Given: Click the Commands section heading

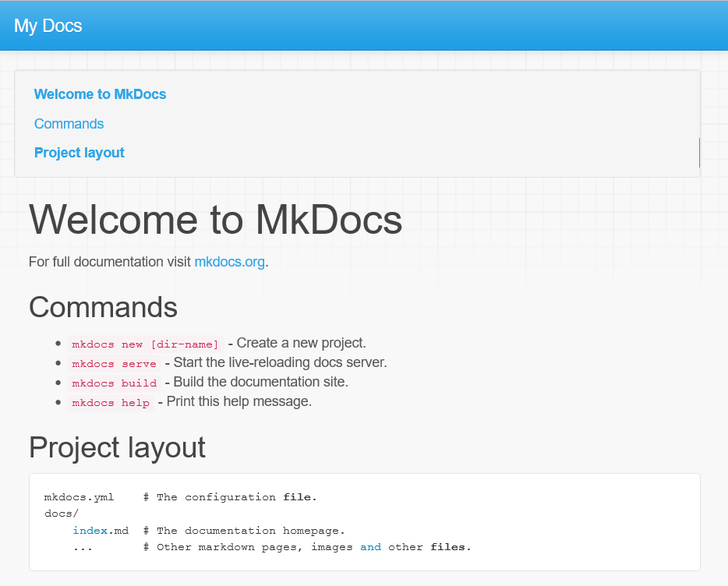Looking at the screenshot, I should coord(103,307).
